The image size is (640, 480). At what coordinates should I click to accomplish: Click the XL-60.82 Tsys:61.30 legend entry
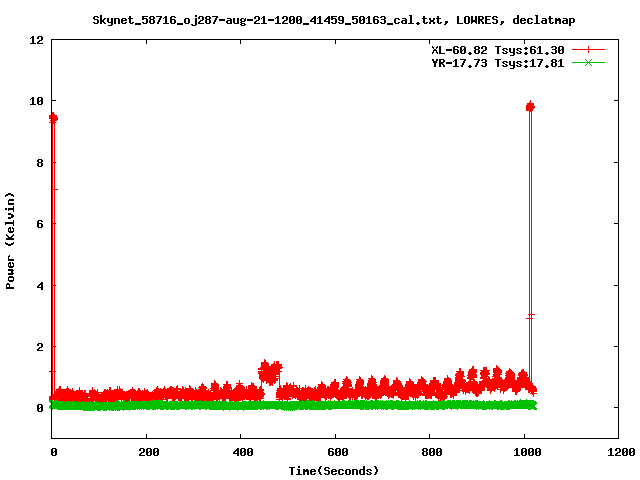pos(498,50)
